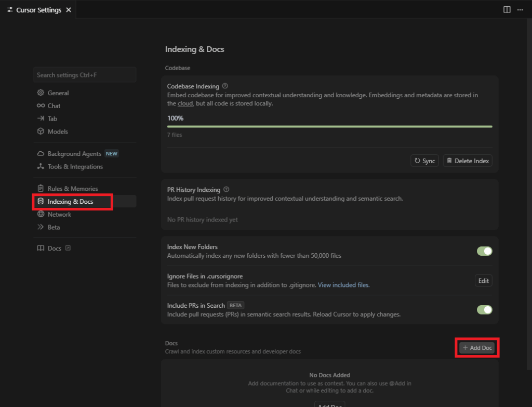The height and width of the screenshot is (407, 532).
Task: Click the double-chevron icon beside Beta
Action: (x=41, y=227)
